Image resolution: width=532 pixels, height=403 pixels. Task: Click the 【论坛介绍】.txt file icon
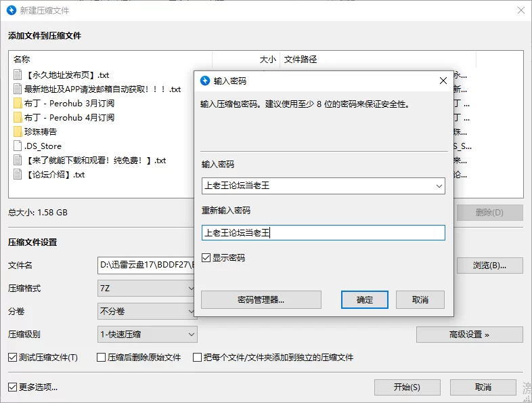(18, 174)
